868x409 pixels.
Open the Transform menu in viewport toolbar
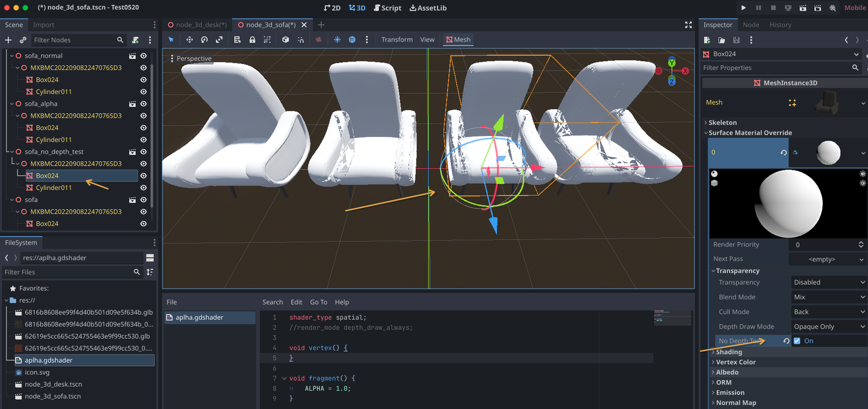click(397, 40)
